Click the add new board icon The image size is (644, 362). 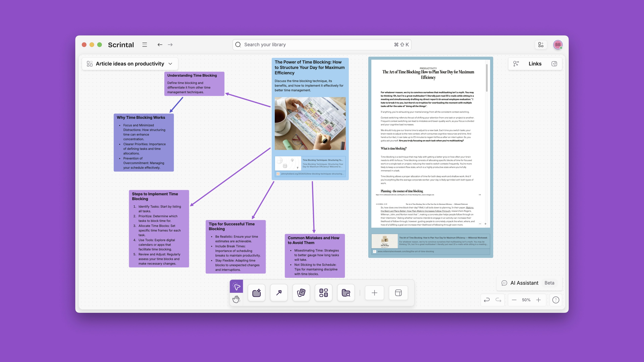tap(541, 45)
